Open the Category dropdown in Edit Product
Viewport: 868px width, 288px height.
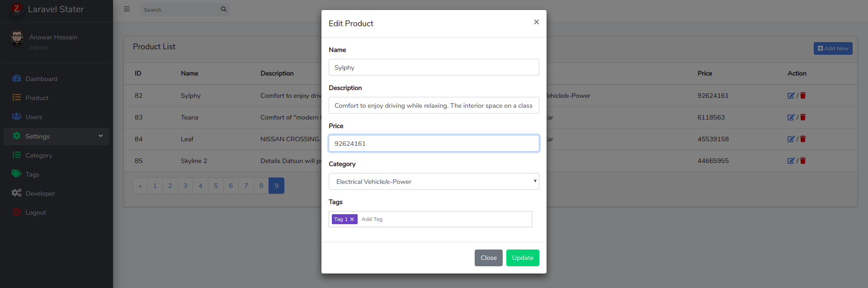433,181
